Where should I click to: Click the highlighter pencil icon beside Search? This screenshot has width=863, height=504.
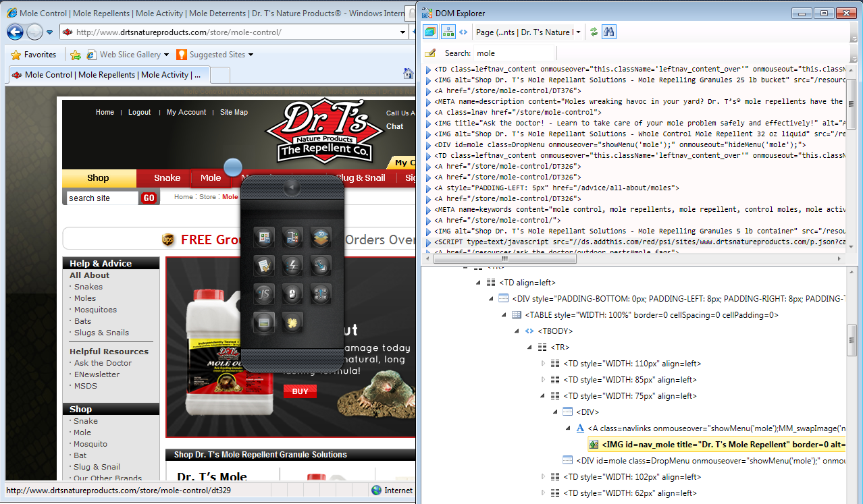[x=430, y=53]
